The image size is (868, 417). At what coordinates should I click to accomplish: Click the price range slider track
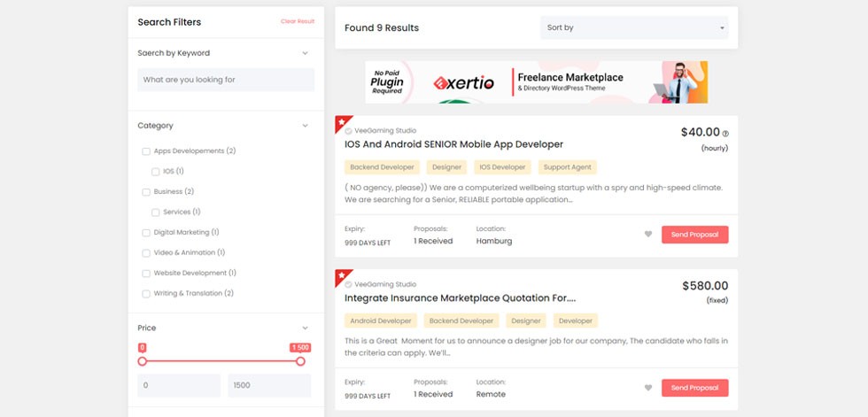(221, 361)
